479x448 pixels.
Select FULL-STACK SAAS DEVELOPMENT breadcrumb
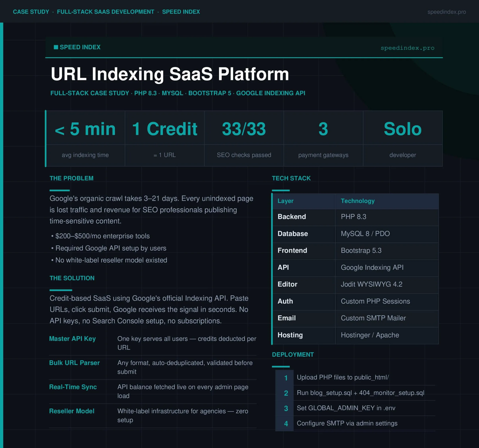pyautogui.click(x=106, y=12)
